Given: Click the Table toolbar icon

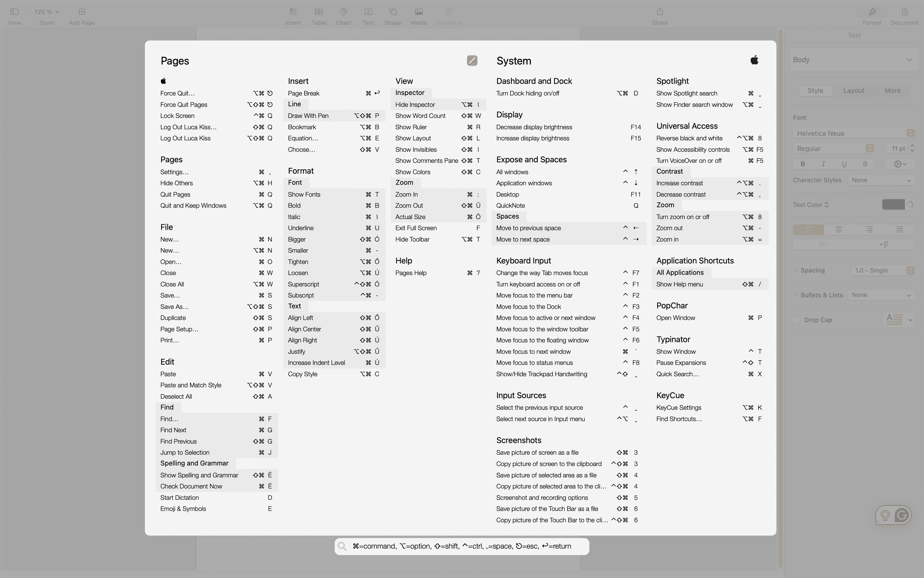Looking at the screenshot, I should pos(319,12).
